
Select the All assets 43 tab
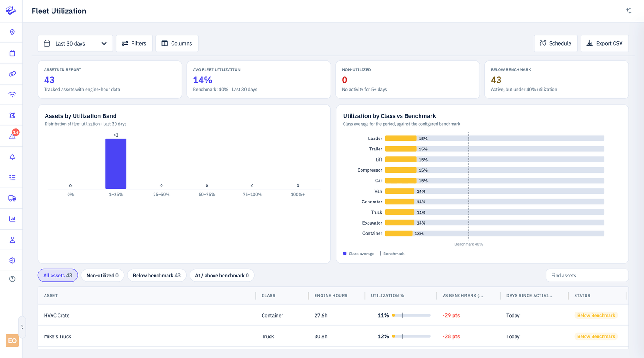(58, 275)
